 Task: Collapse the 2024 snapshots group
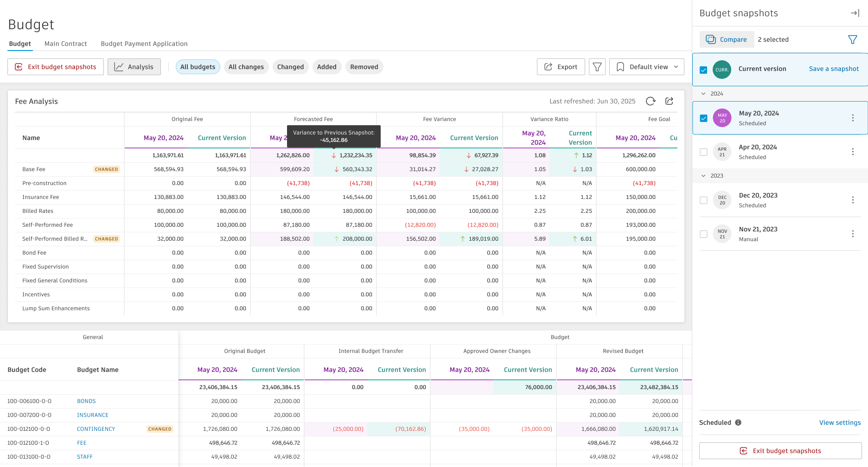coord(703,94)
